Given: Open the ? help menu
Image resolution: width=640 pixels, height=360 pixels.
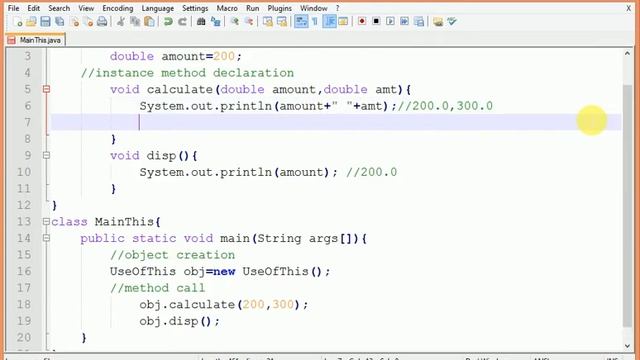Looking at the screenshot, I should [x=338, y=8].
